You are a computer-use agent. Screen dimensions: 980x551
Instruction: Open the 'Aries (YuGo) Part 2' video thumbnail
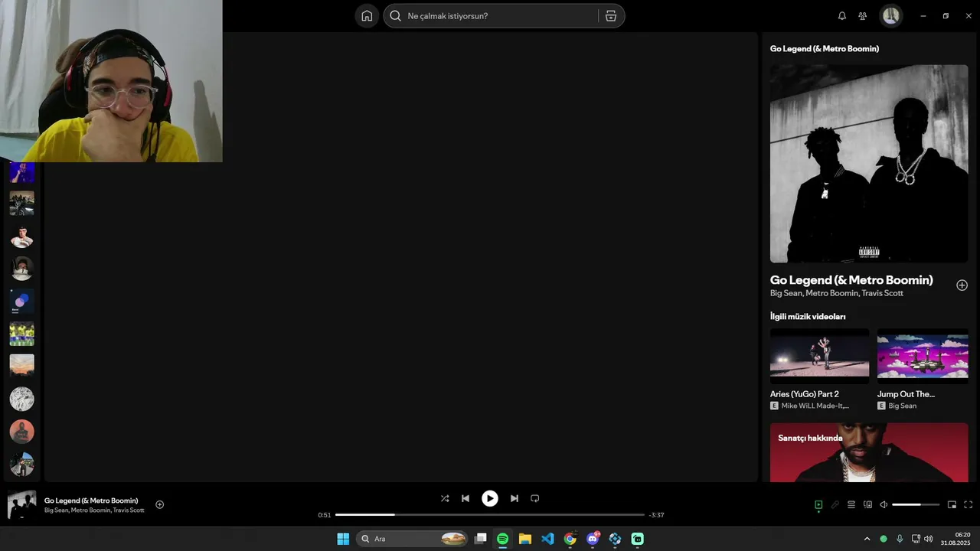pyautogui.click(x=819, y=356)
